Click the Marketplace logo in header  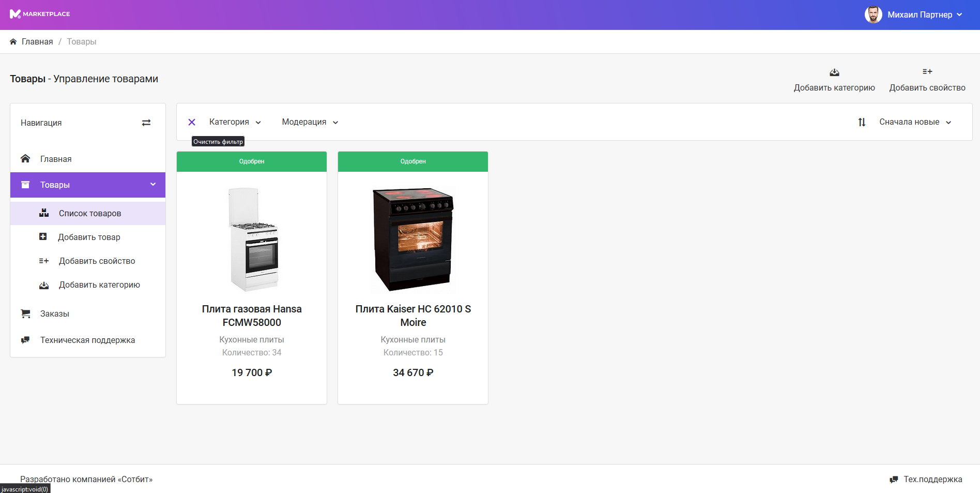(x=40, y=14)
